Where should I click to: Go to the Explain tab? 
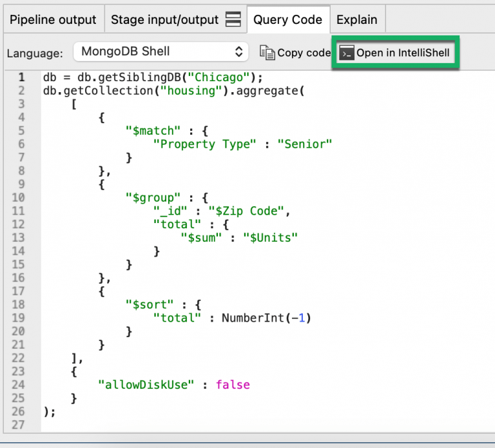357,20
